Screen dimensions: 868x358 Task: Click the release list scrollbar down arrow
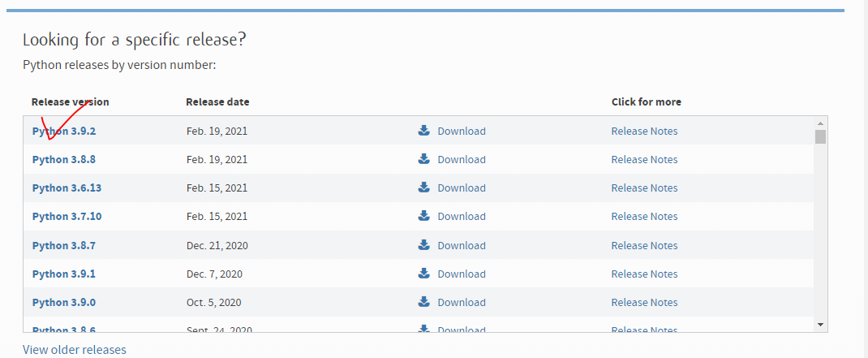pos(820,325)
